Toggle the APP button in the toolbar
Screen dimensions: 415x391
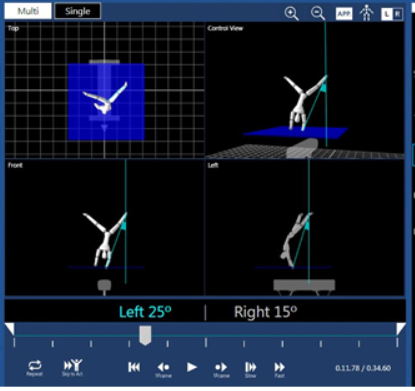click(344, 14)
